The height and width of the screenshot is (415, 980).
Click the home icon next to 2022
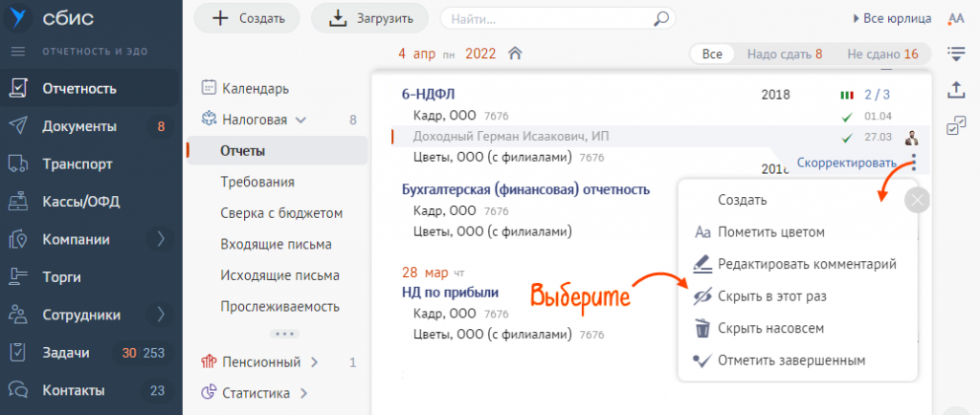click(515, 54)
